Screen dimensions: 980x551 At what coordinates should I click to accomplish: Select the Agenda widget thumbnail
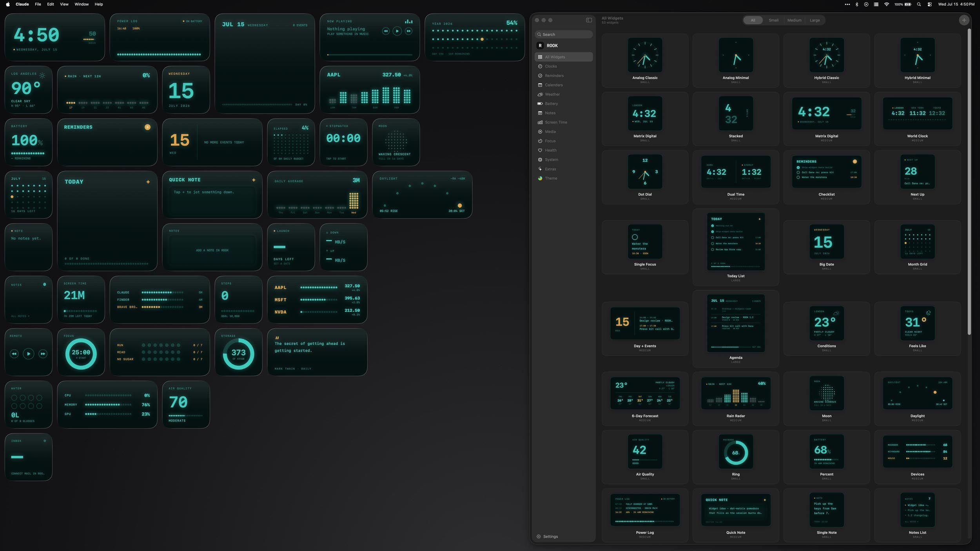(736, 323)
